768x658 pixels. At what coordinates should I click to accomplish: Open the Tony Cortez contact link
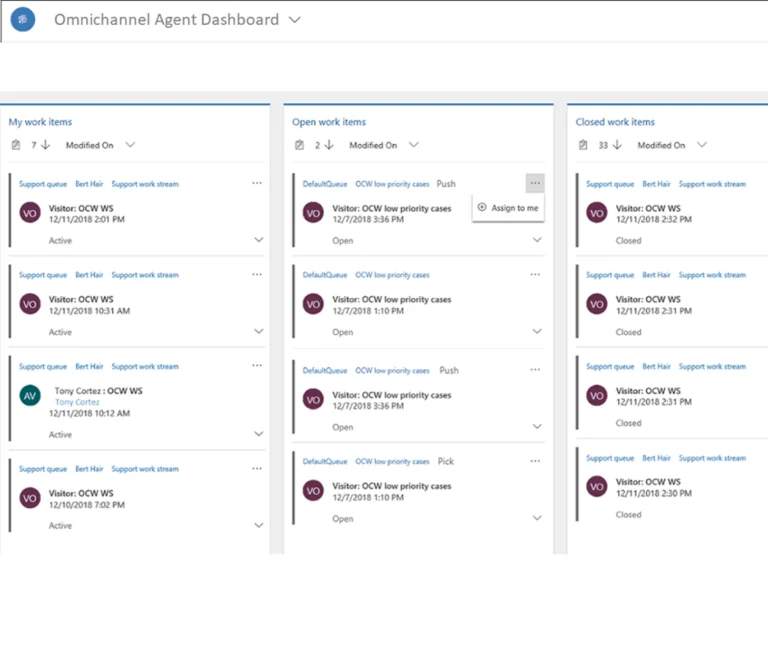[77, 402]
